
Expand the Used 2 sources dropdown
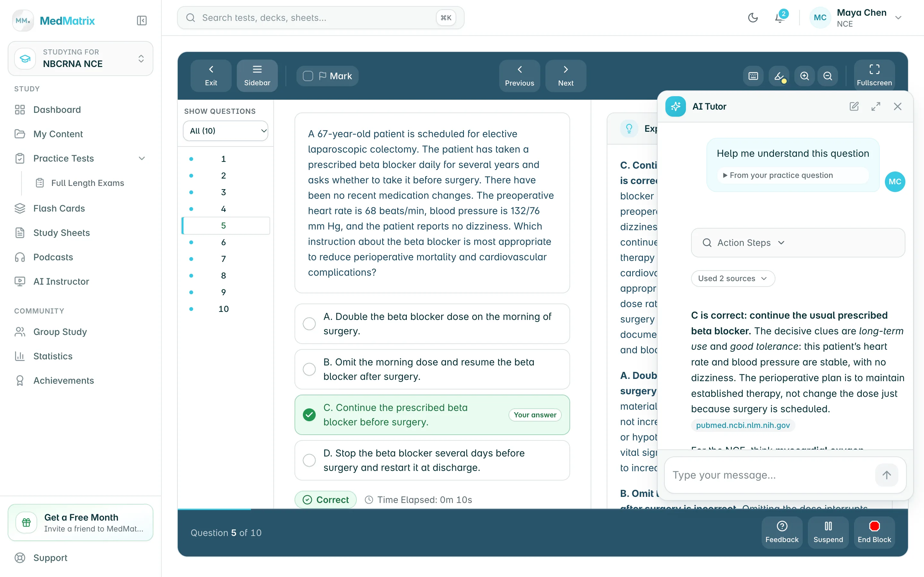click(x=733, y=279)
